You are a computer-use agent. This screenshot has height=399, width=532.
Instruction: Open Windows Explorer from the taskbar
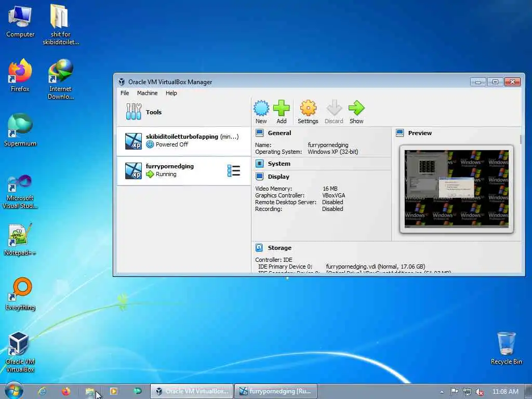tap(89, 391)
